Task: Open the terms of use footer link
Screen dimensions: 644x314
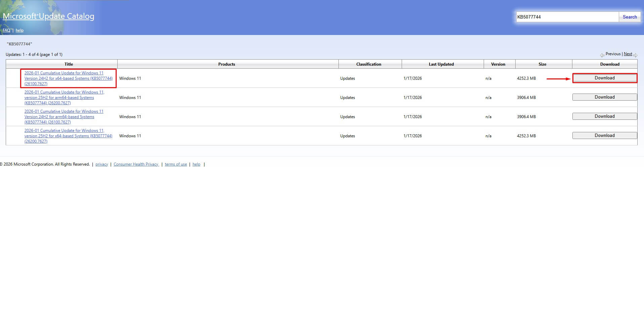Action: [x=176, y=164]
